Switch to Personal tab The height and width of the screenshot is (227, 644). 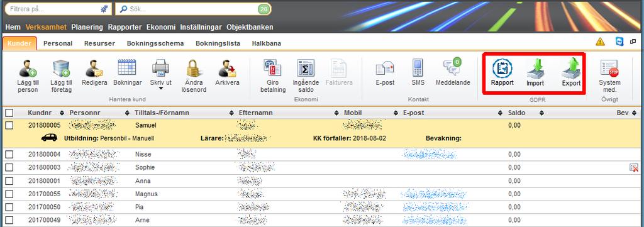pyautogui.click(x=58, y=43)
